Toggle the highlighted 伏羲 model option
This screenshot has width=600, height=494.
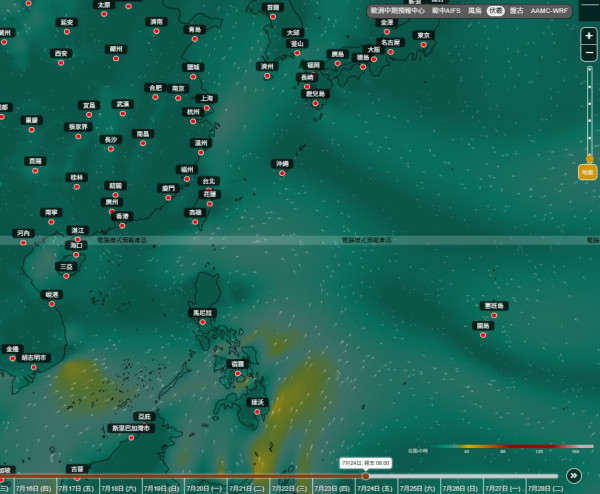[x=496, y=11]
